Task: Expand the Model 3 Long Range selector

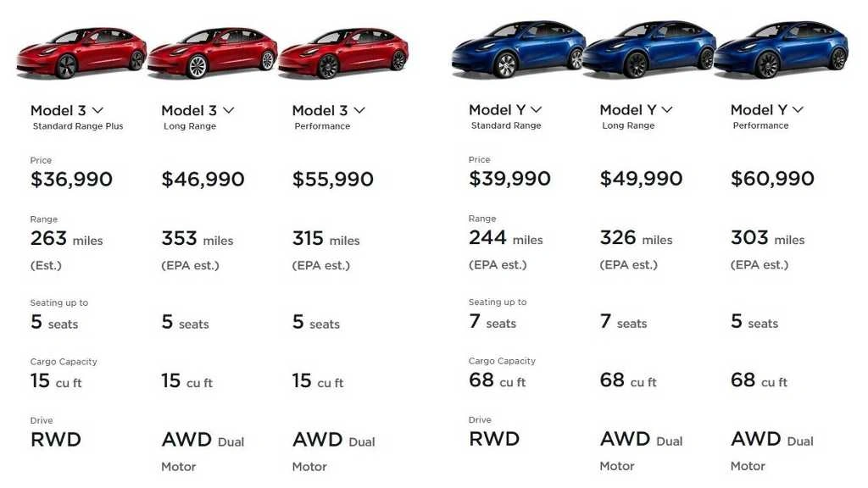Action: (x=228, y=110)
